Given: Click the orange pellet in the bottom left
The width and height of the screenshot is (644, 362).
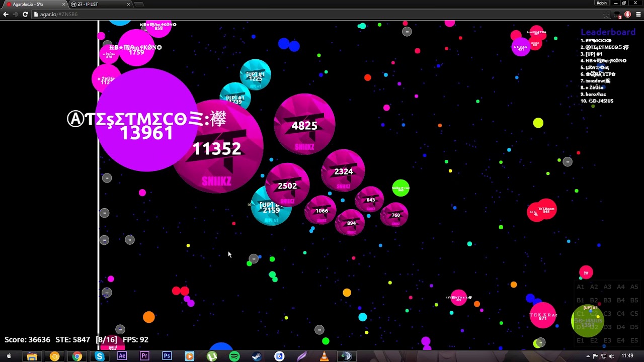Looking at the screenshot, I should 149,317.
